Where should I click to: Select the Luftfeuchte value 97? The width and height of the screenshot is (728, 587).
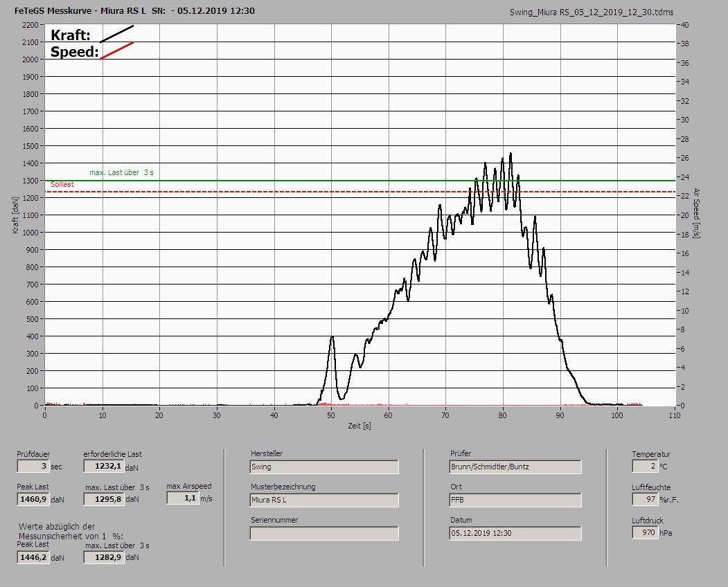tap(645, 499)
